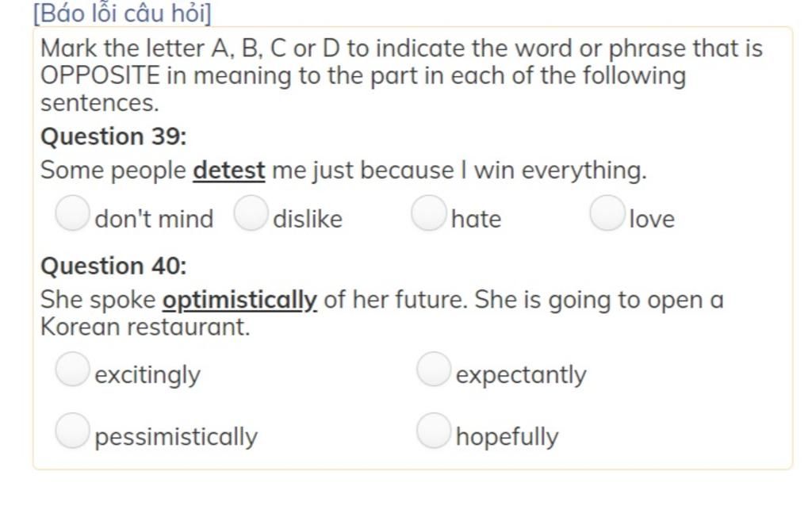812x506 pixels.
Task: Click the "pessimistically" answer label text
Action: point(176,437)
